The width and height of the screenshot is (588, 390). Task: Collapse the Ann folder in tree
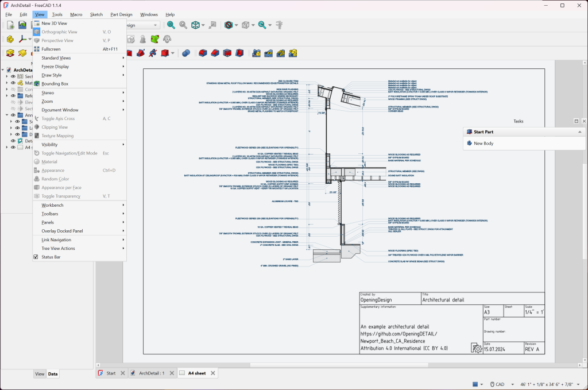point(7,115)
